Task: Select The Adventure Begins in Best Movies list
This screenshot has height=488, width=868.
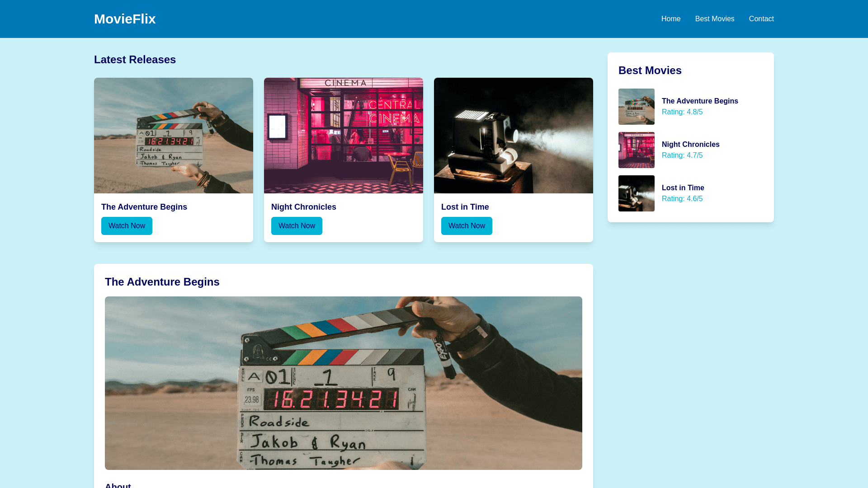Action: tap(700, 101)
